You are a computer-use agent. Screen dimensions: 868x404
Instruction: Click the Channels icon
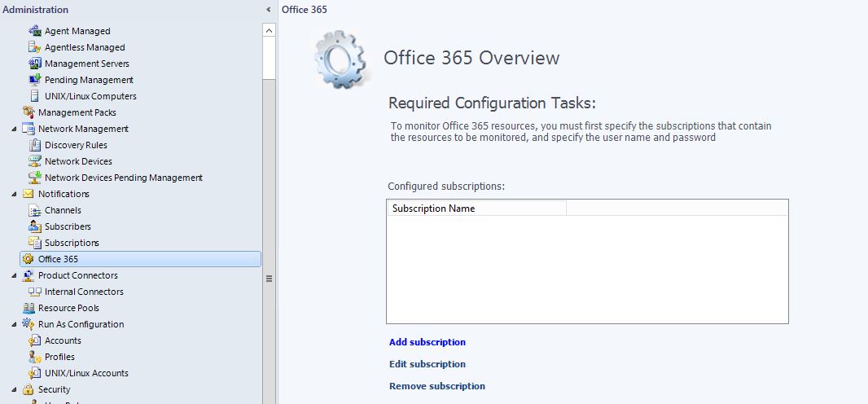coord(35,210)
